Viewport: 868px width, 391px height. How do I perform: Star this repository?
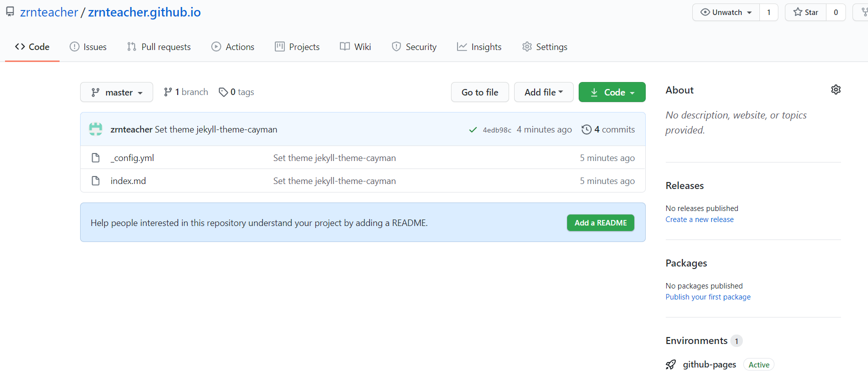805,12
